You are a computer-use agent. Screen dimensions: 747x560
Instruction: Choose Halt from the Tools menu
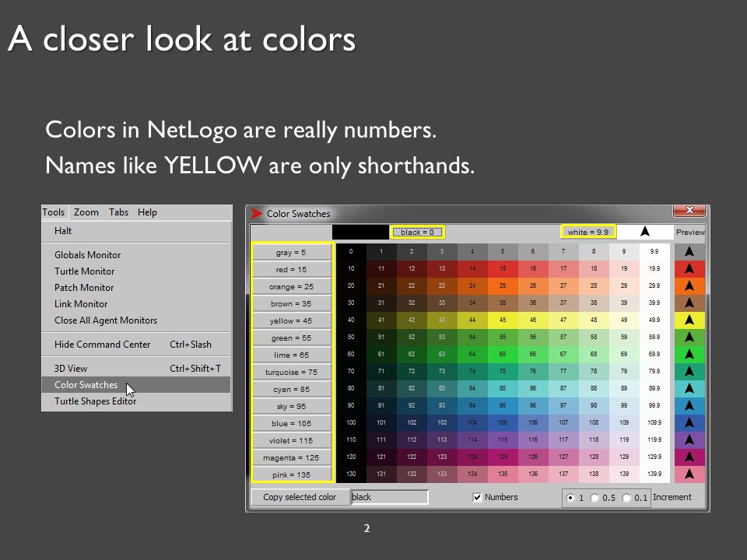pos(136,231)
